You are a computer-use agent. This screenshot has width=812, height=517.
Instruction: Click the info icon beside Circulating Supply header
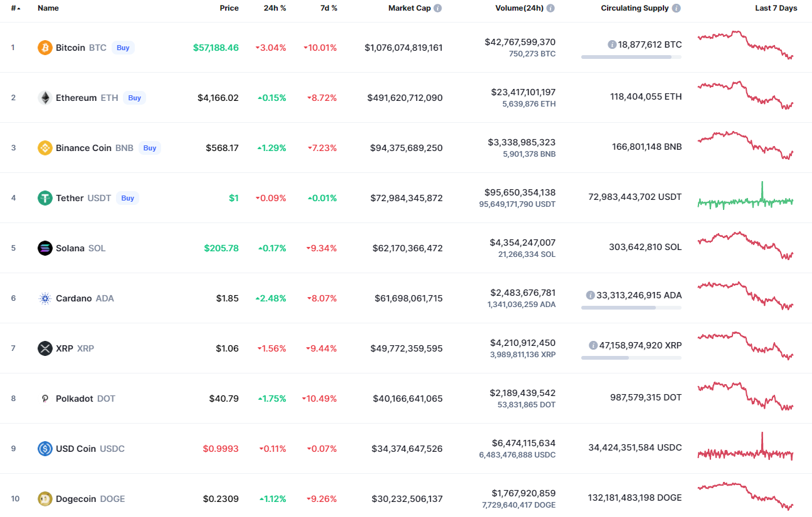[676, 8]
